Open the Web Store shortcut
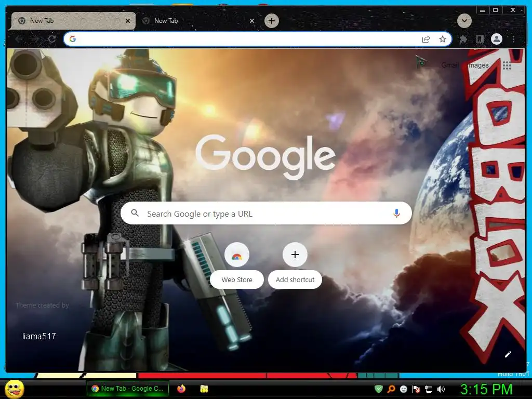The width and height of the screenshot is (532, 399). click(x=237, y=265)
